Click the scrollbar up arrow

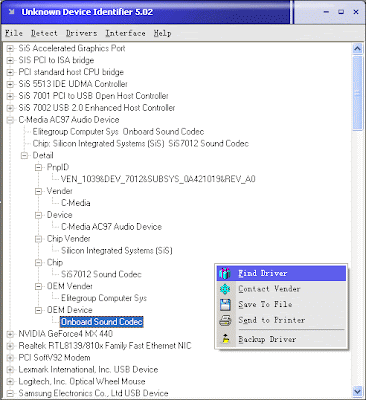(357, 49)
